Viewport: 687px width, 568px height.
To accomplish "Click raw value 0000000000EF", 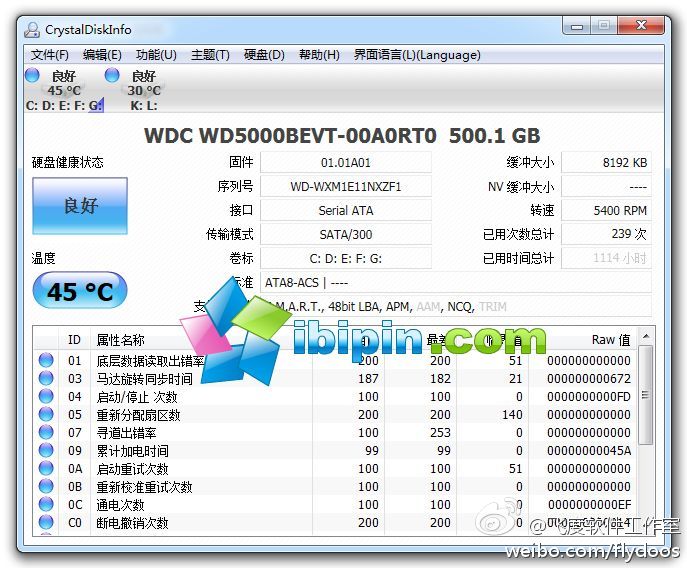I will [589, 504].
